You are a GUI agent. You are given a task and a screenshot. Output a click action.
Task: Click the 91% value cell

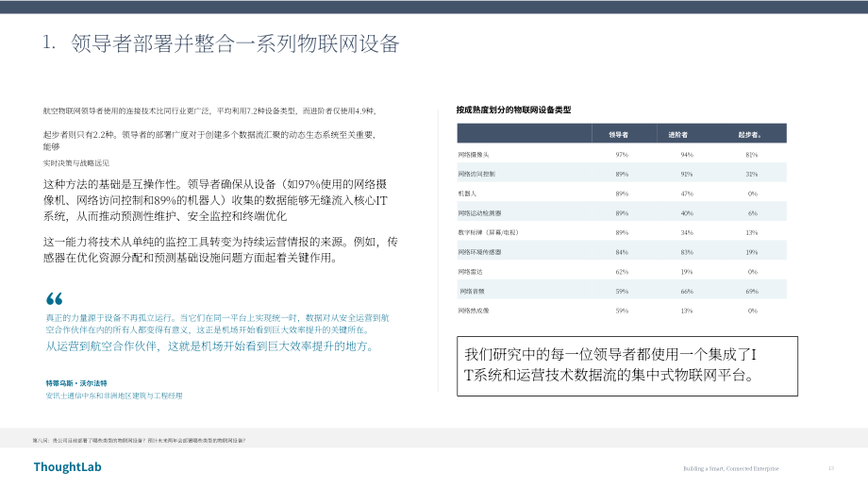point(687,174)
